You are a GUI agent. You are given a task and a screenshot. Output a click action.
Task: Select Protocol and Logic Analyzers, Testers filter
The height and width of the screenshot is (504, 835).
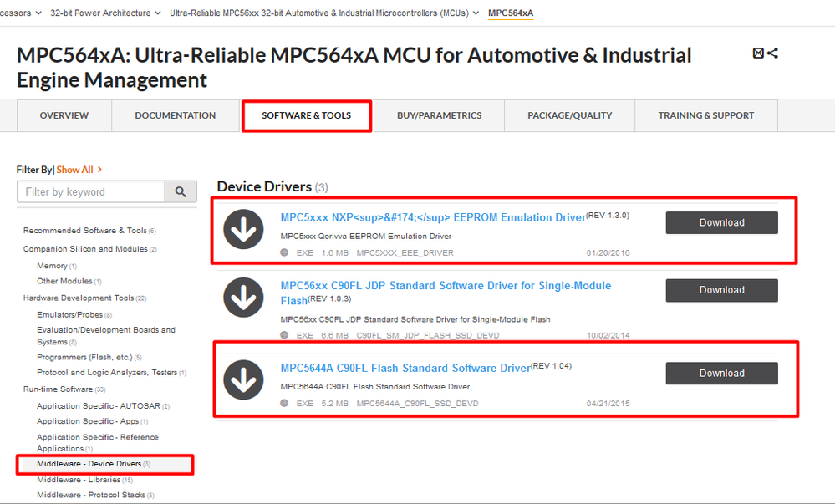[x=107, y=373]
